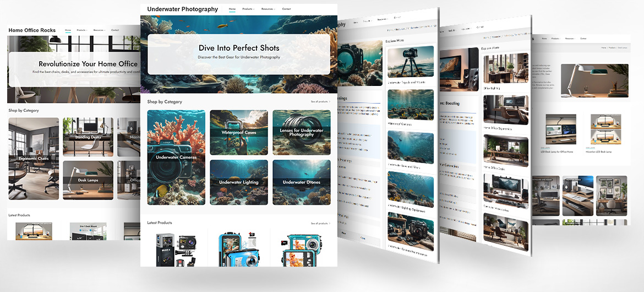Viewport: 644px width, 292px height.
Task: Expand Resources dropdown on Home Office Rocks page
Action: (99, 30)
